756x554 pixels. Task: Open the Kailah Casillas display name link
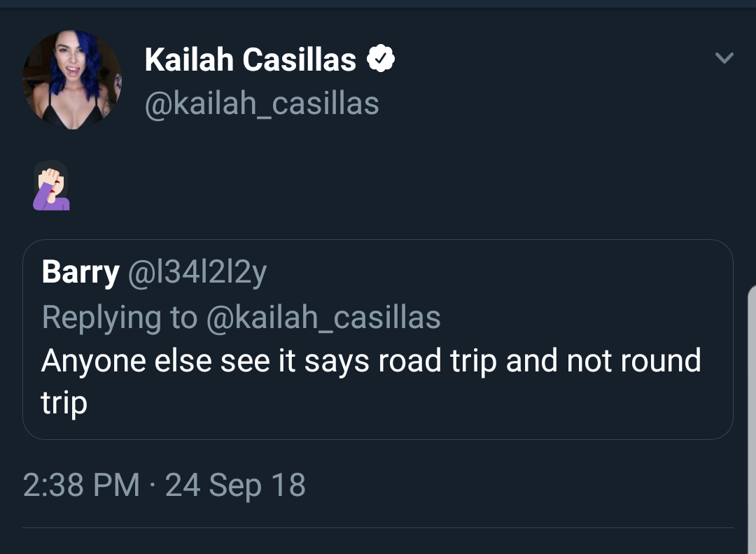coord(250,59)
